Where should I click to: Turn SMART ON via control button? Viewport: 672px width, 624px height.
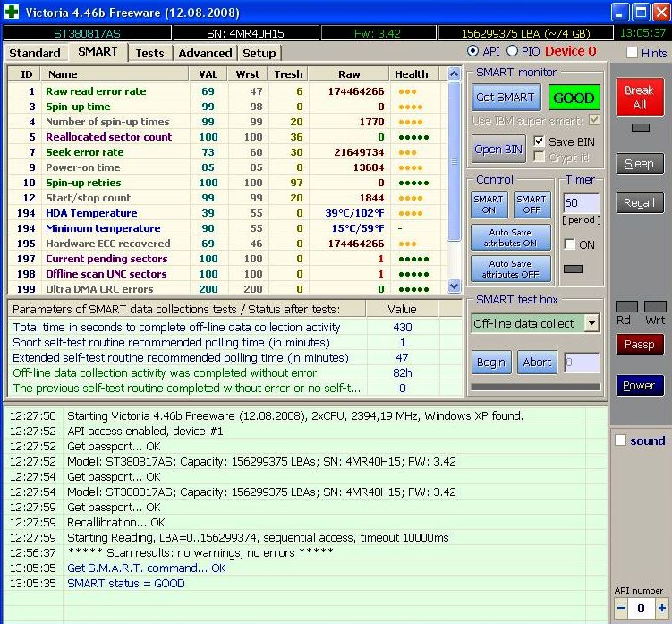coord(489,205)
